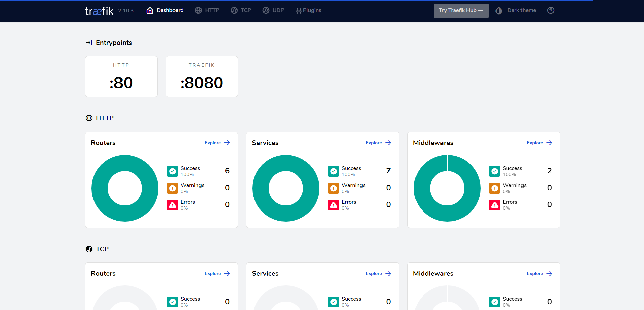This screenshot has width=644, height=310.
Task: Explore TCP Routers
Action: point(217,273)
